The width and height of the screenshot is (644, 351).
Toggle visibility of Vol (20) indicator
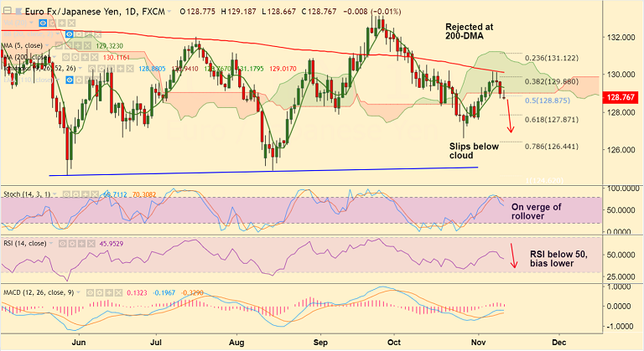click(43, 23)
